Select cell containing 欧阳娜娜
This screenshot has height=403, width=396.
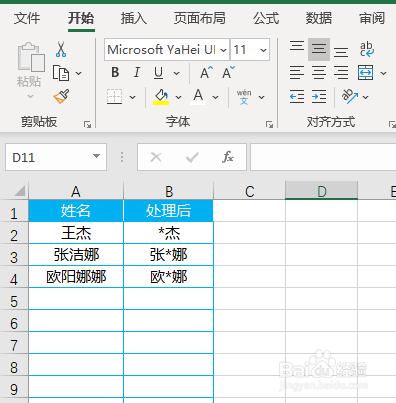coord(76,277)
